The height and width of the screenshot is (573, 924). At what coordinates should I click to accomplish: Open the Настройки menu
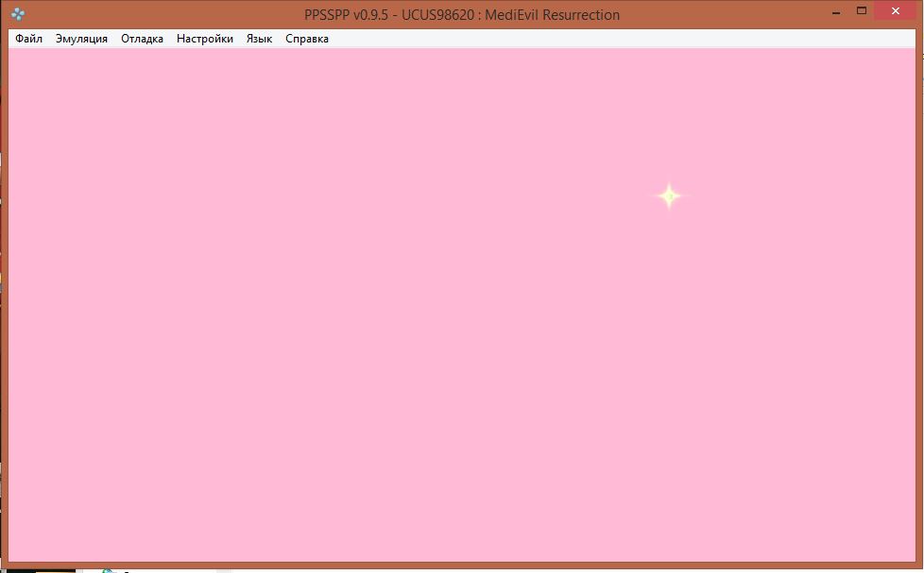point(204,39)
